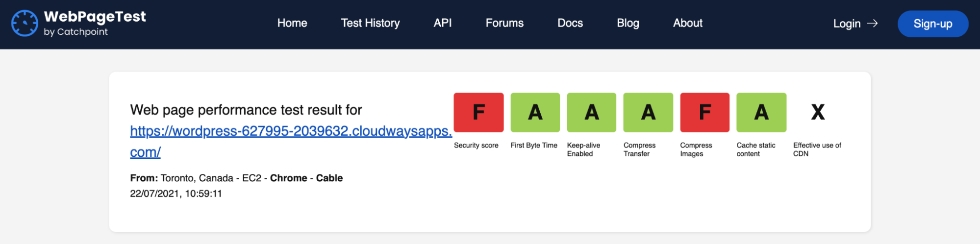Open the About page
This screenshot has height=244, width=980.
pyautogui.click(x=688, y=23)
